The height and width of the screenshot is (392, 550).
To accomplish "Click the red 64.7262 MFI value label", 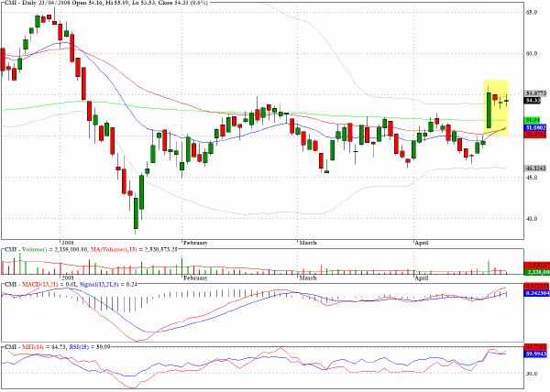I will tap(535, 347).
